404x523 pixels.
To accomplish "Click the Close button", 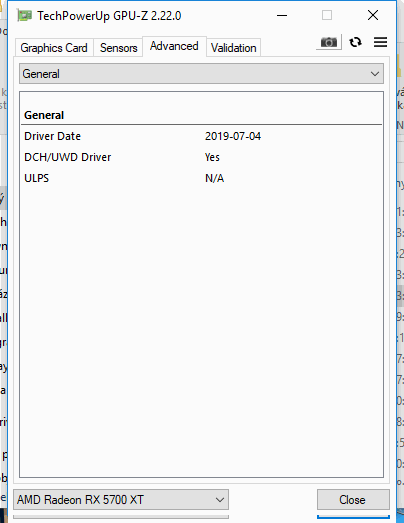I will [x=353, y=500].
